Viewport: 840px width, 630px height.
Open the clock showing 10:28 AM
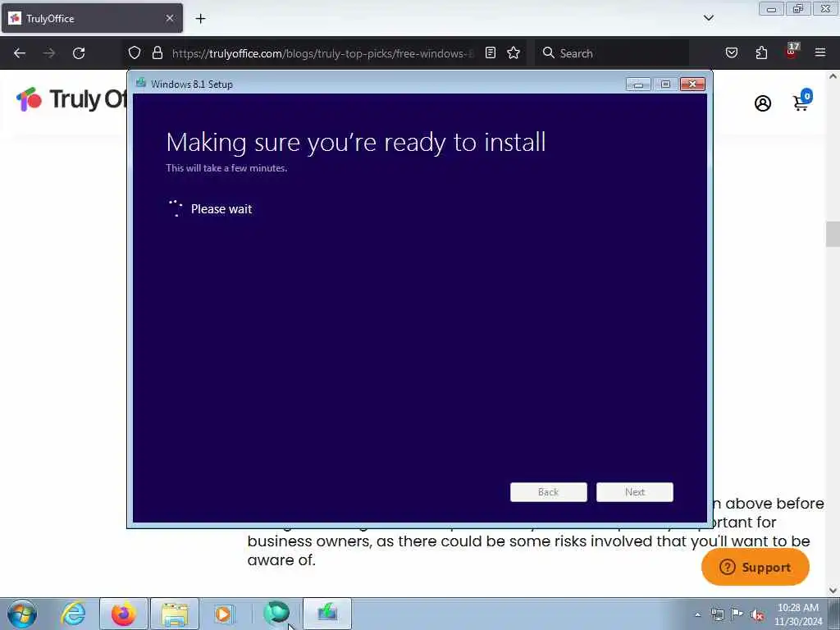tap(797, 614)
